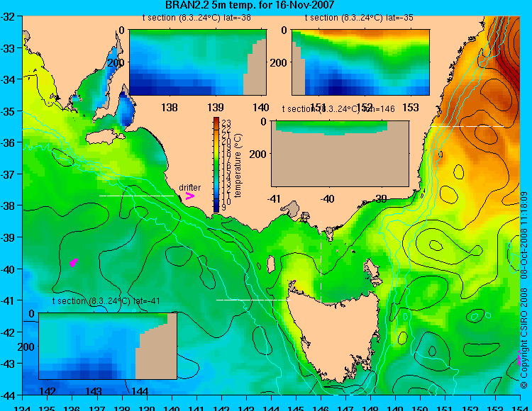Click the '-38' latitude axis label
Screen dimensions: 532x411
point(8,205)
